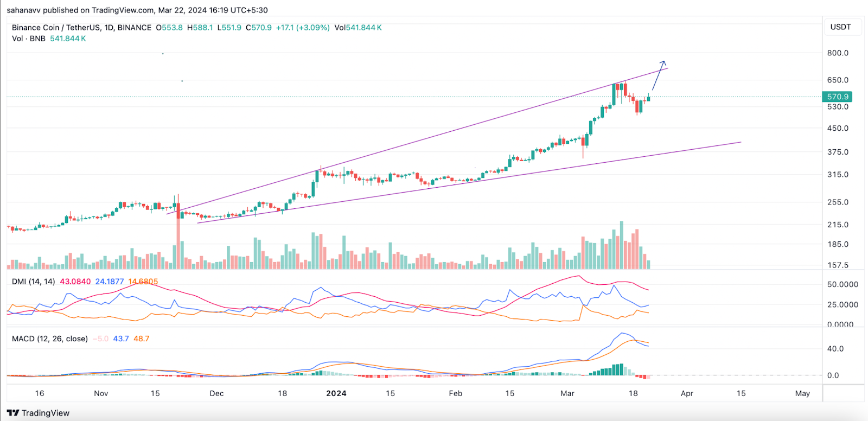Click the volume value 541.844 K beside Vol · BNB
The width and height of the screenshot is (868, 421).
pos(68,39)
